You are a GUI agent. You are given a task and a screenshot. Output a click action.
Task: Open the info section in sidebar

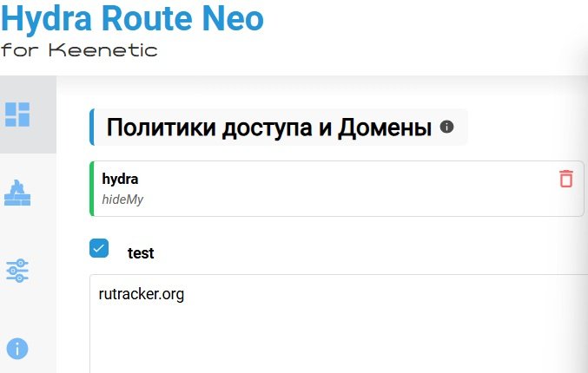tap(17, 349)
